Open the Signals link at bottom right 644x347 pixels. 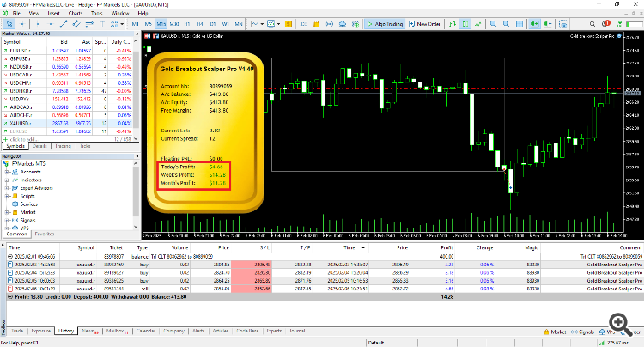pyautogui.click(x=582, y=332)
